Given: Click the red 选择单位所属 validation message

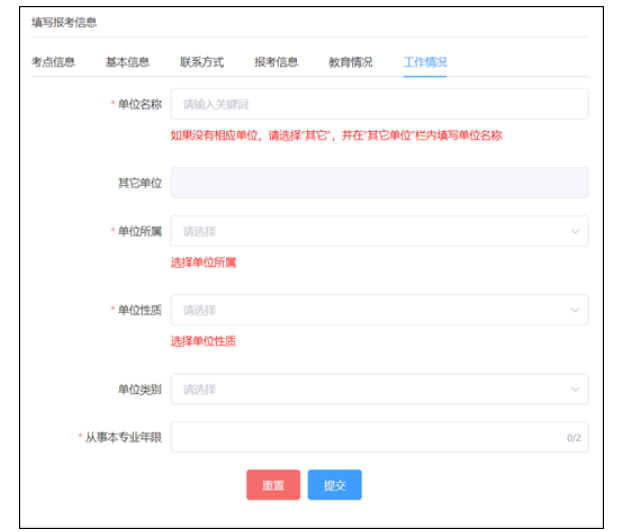Looking at the screenshot, I should click(x=203, y=263).
